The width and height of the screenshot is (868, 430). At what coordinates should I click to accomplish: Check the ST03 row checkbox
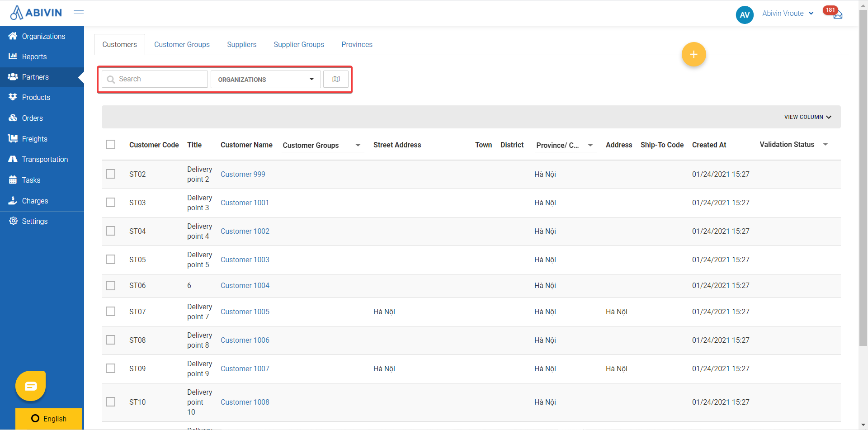(x=110, y=202)
